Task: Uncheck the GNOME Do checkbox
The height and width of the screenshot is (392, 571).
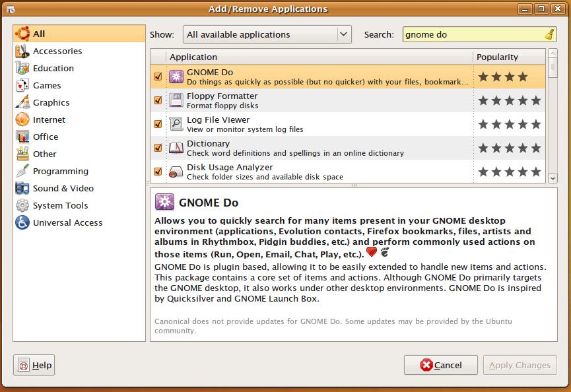Action: tap(158, 77)
